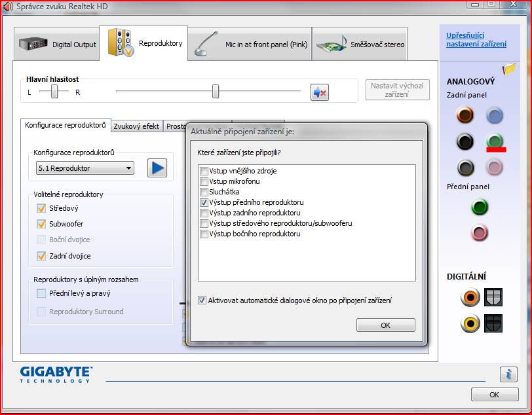
Task: Switch to the Zvukový efekt tab
Action: [136, 126]
